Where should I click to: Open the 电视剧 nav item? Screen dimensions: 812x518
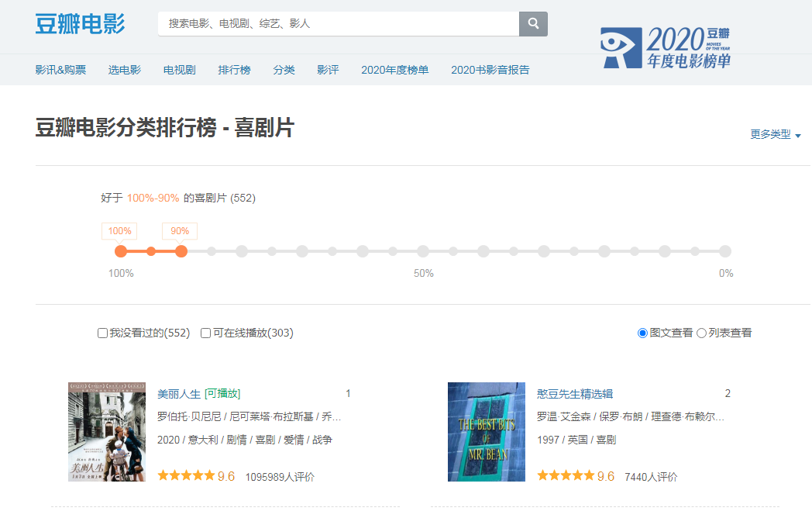click(x=179, y=70)
